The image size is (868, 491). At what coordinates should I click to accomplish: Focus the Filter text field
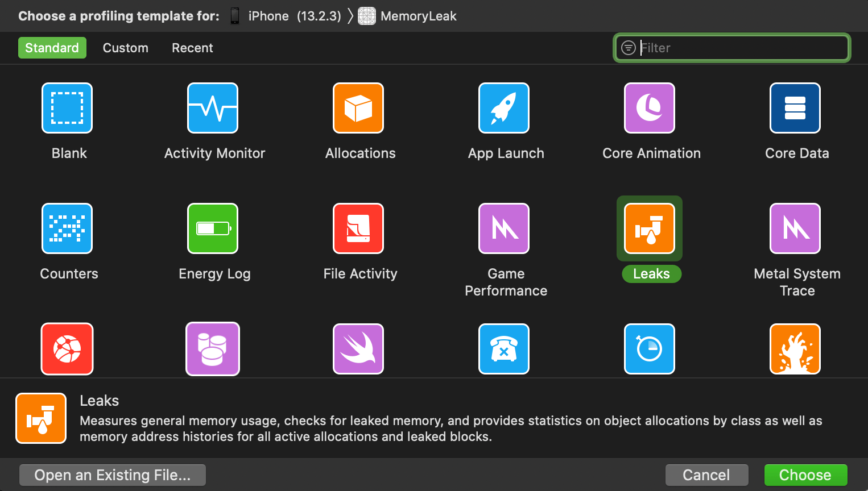[732, 48]
